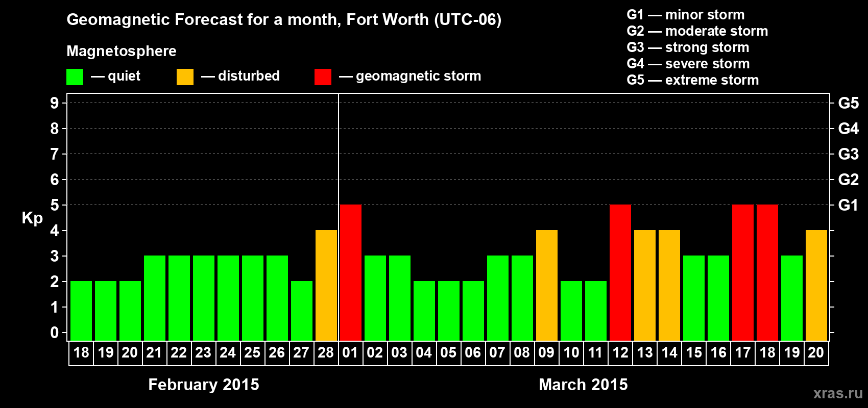
Task: Click the orange bar for March 13
Action: [x=645, y=285]
